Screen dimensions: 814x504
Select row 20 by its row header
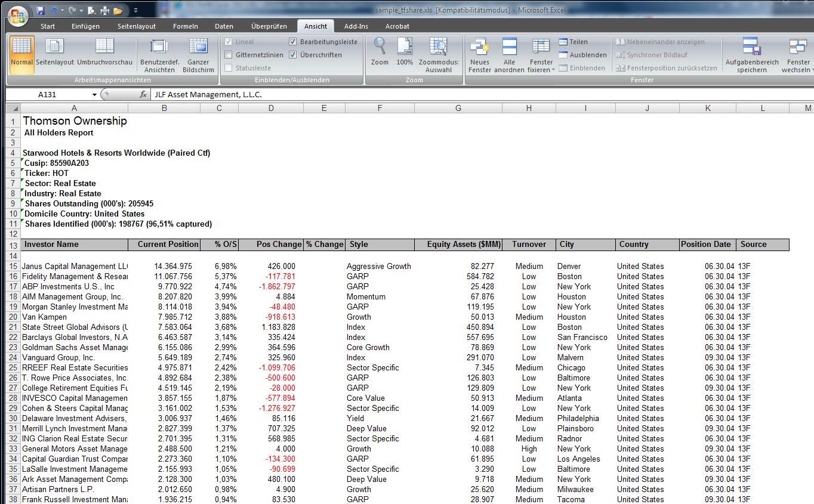click(13, 317)
